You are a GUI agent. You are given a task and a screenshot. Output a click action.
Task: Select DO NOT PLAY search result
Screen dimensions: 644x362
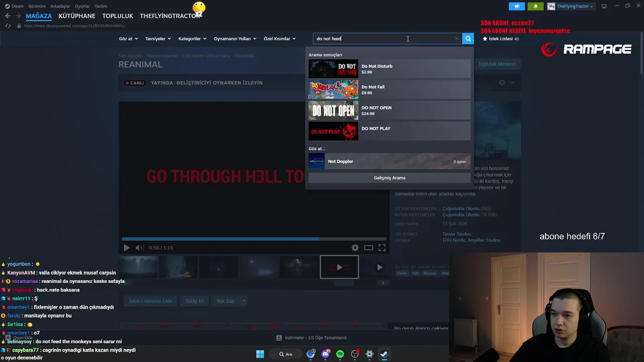(x=389, y=131)
